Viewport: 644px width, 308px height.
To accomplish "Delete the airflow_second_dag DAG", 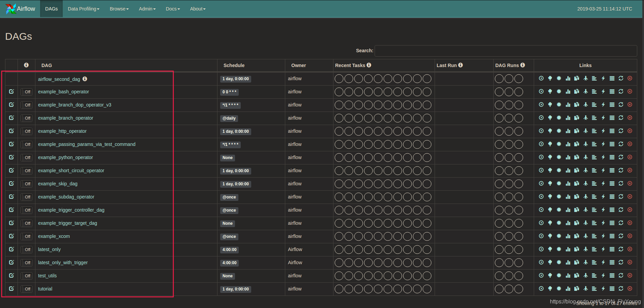I will [630, 79].
